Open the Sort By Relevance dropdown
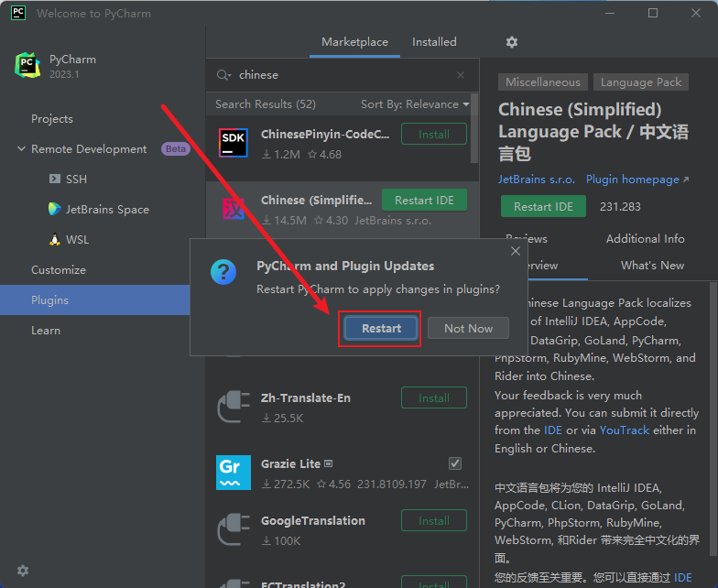The image size is (718, 588). click(415, 104)
